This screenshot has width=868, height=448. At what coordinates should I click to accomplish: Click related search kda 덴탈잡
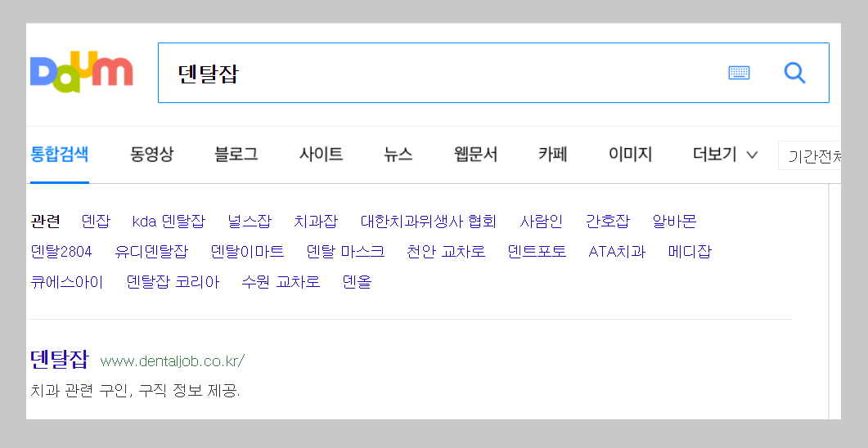[x=169, y=222]
